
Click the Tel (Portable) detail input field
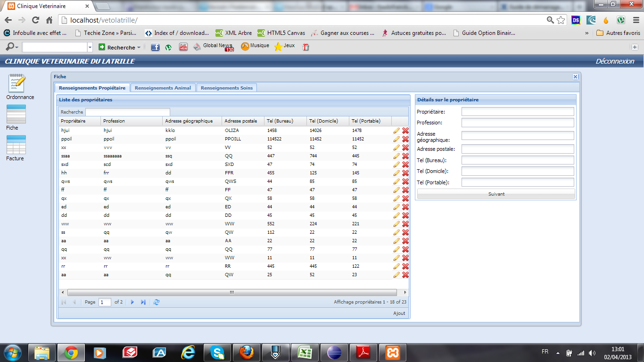point(518,182)
